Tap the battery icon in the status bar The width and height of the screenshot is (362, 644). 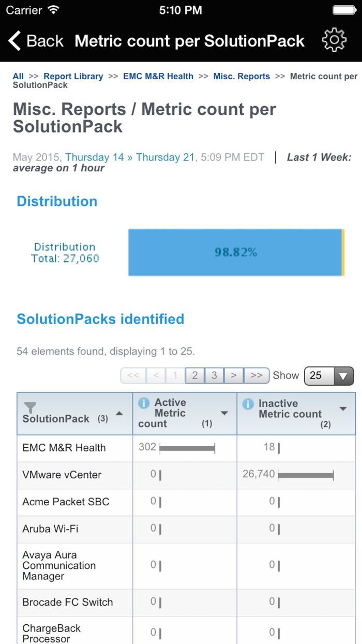tap(344, 9)
